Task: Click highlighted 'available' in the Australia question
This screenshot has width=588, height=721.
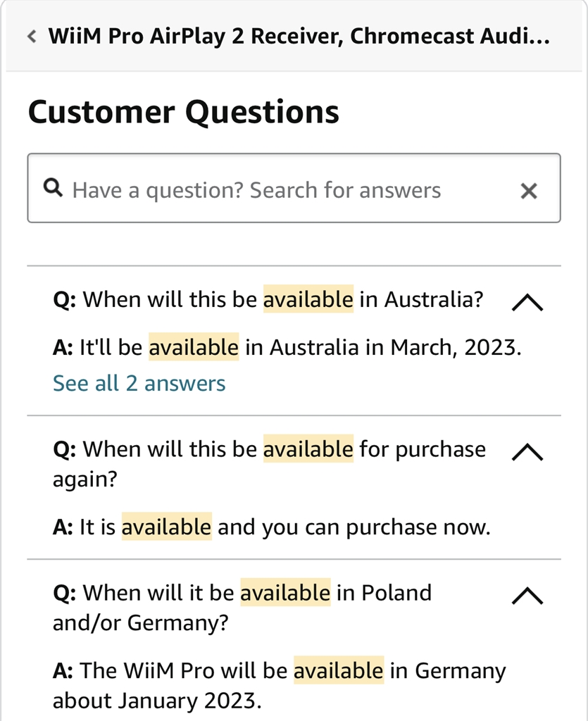Action: [308, 299]
